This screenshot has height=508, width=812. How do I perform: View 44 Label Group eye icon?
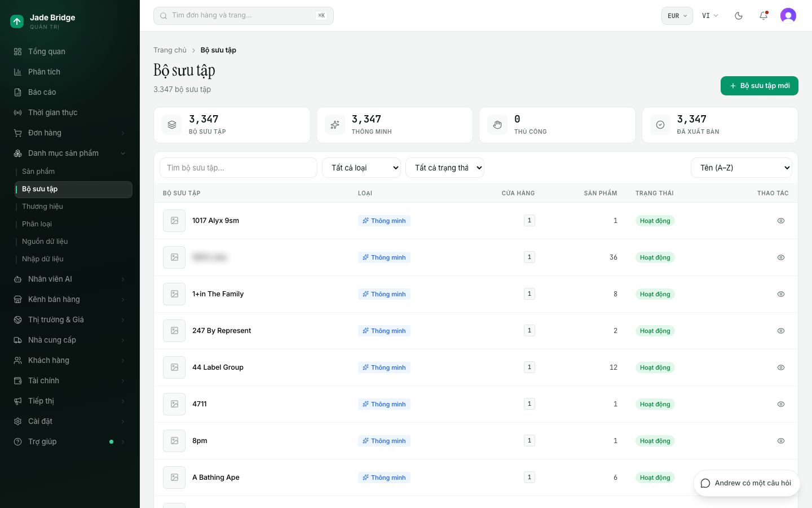[x=781, y=367]
